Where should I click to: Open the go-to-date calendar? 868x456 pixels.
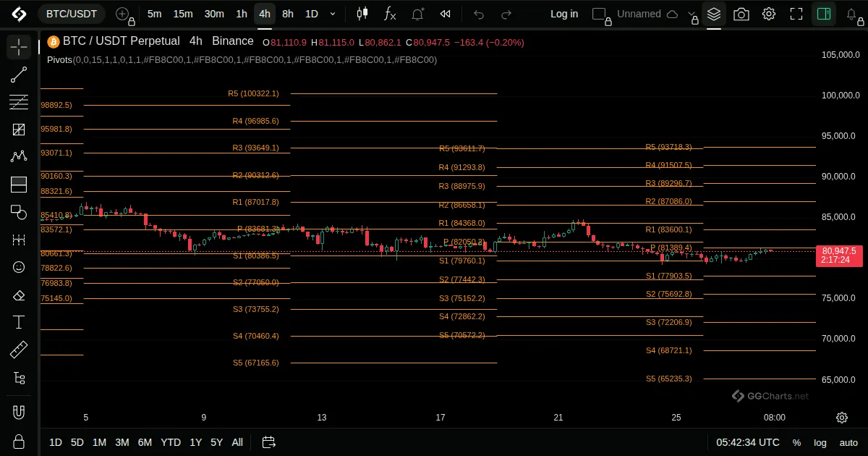pos(269,442)
